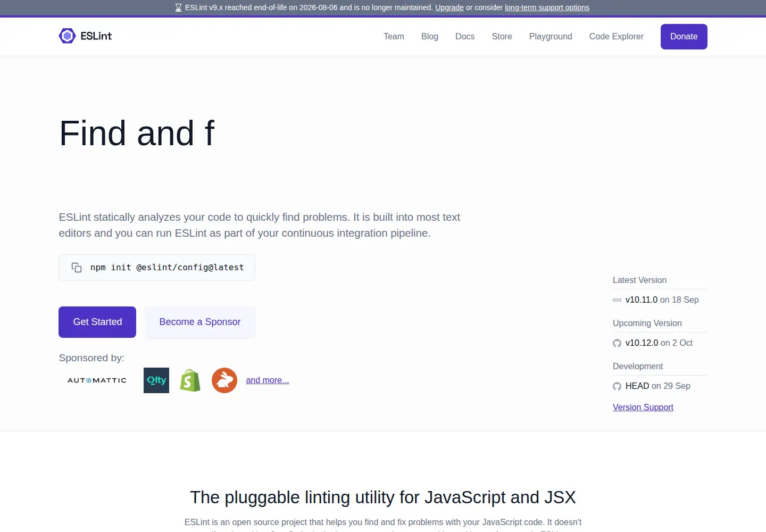Click the 'Development' heading
The image size is (766, 532).
pyautogui.click(x=638, y=367)
